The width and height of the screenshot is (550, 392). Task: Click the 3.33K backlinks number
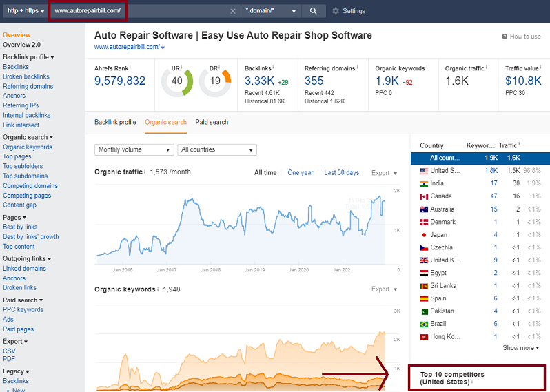click(x=259, y=81)
